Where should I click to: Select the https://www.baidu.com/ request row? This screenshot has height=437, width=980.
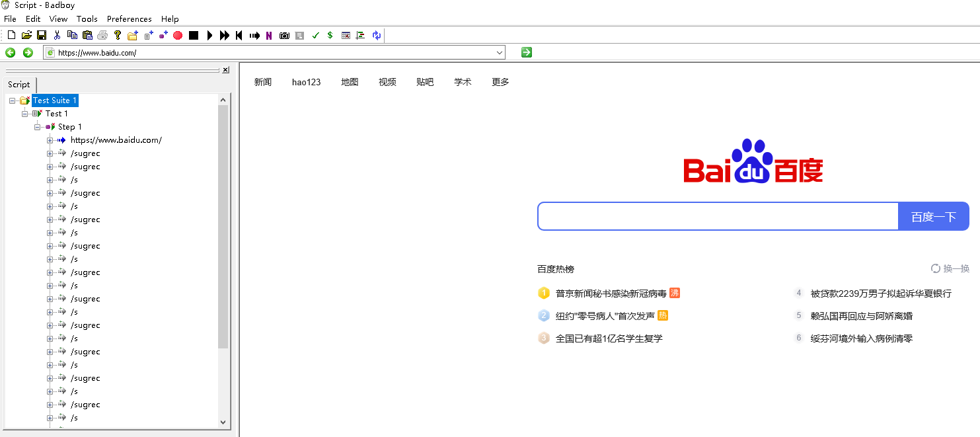[x=116, y=140]
